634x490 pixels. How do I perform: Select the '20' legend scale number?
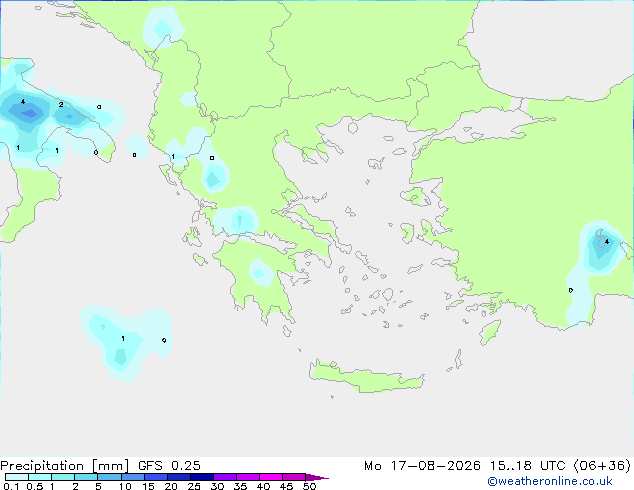tap(171, 486)
